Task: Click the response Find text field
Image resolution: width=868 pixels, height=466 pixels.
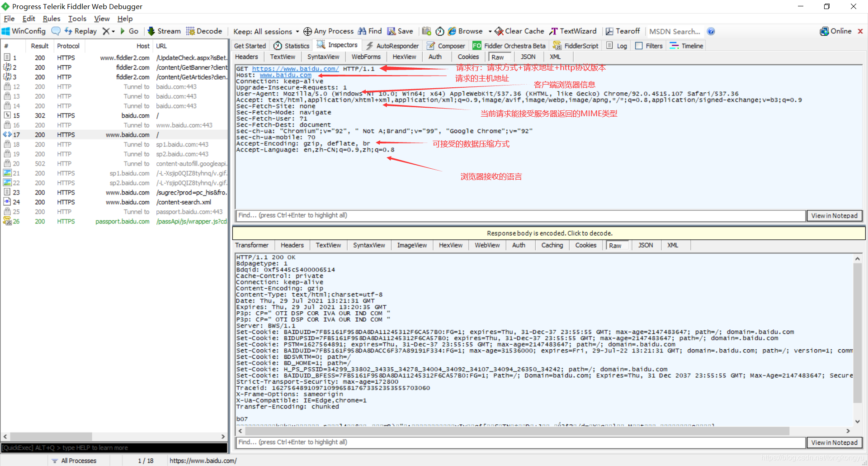Action: [520, 442]
